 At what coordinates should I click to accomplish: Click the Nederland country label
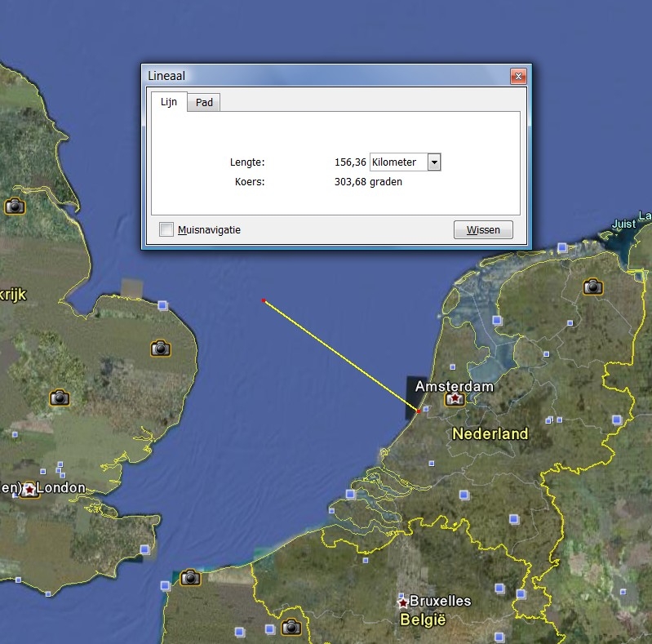490,434
